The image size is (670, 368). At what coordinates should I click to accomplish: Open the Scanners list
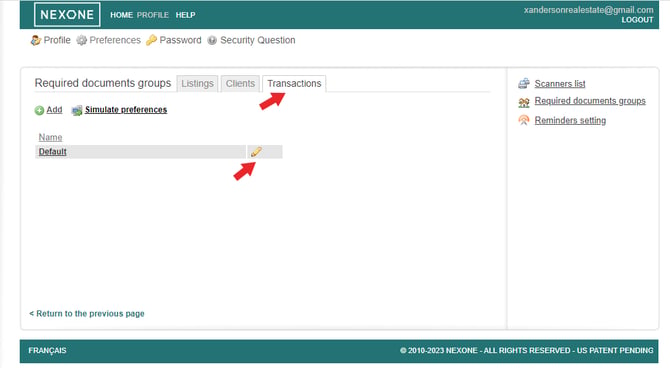click(x=560, y=84)
